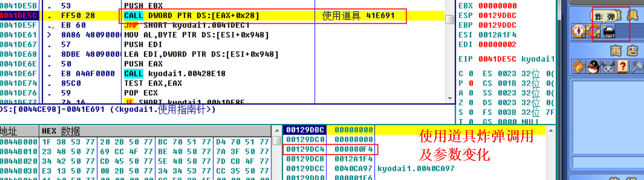Viewport: 644px width, 180px height.
Task: Click the C flag value
Action: 470,74
